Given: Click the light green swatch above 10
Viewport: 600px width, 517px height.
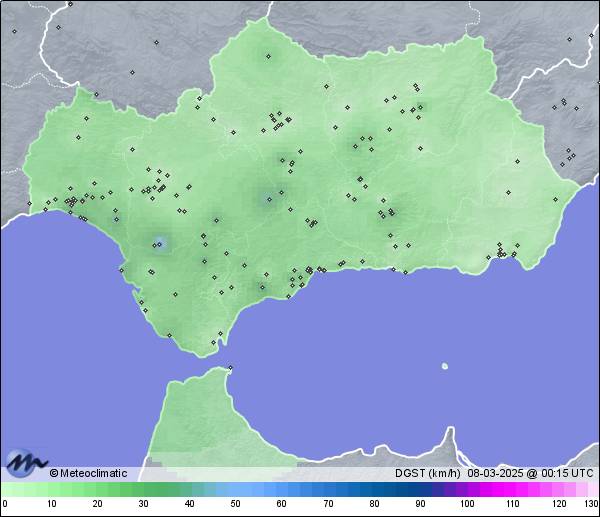Looking at the screenshot, I should [51, 490].
